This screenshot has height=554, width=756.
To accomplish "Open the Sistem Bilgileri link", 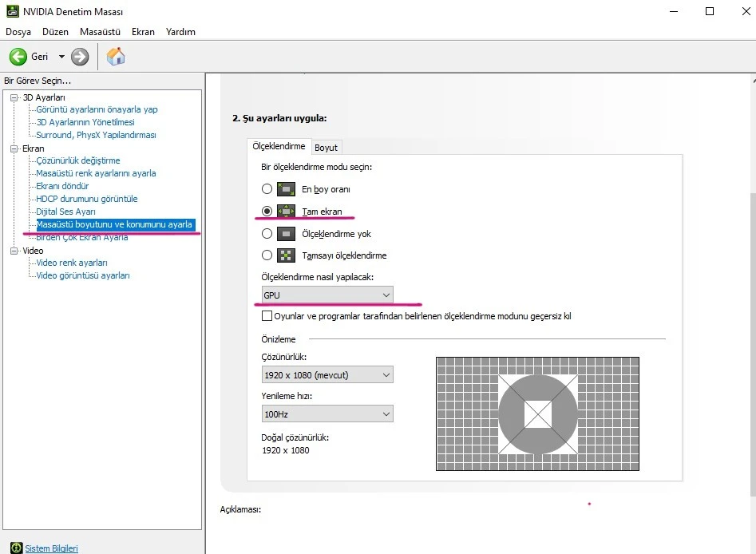I will pyautogui.click(x=52, y=548).
